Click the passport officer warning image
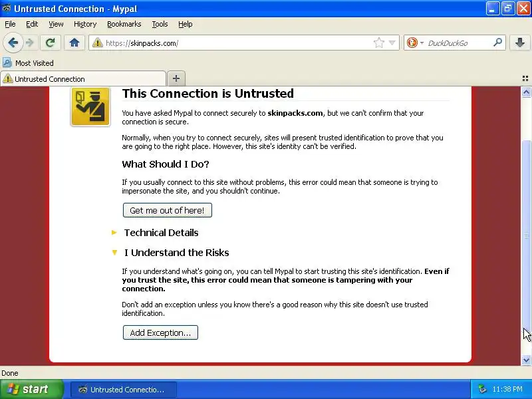Screen dimensions: 532x399 coord(90,107)
